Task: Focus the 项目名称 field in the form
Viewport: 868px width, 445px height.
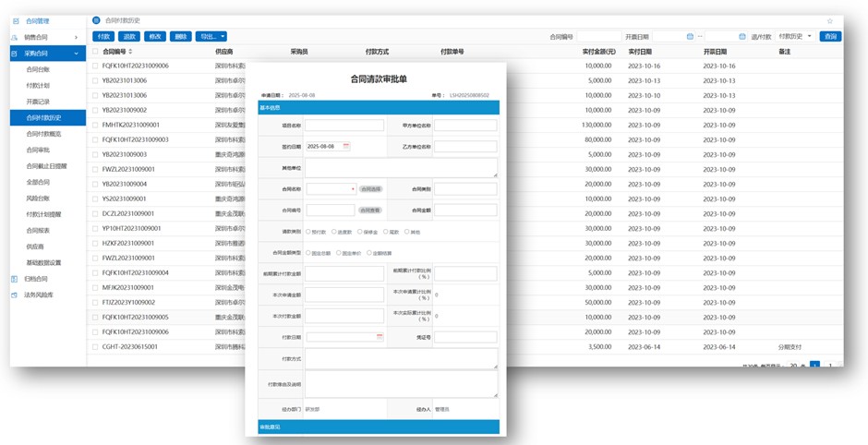Action: pyautogui.click(x=344, y=126)
